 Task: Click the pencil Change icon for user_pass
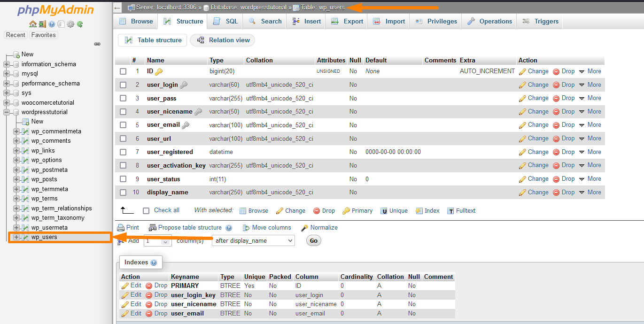pos(522,99)
